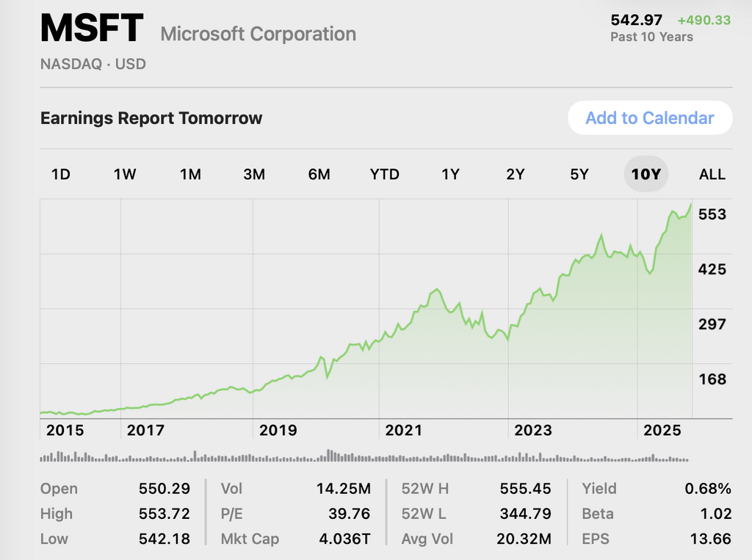752x560 pixels.
Task: Click the chart line at 2021 gridline
Action: pos(379,341)
